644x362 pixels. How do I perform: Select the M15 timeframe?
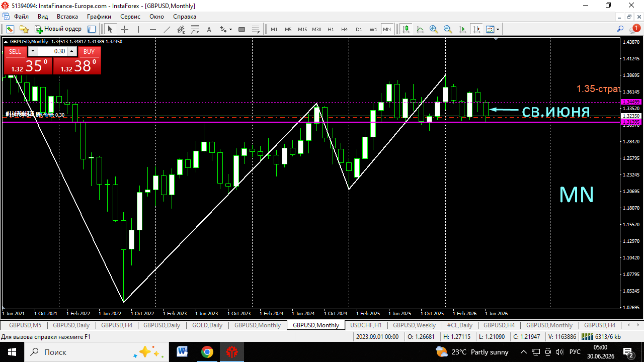pos(302,29)
